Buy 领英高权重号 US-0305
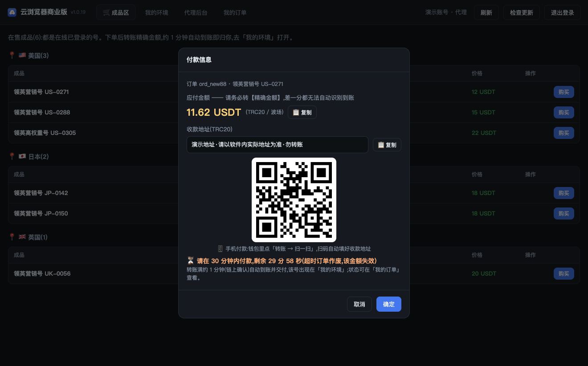The height and width of the screenshot is (366, 588). pyautogui.click(x=564, y=133)
